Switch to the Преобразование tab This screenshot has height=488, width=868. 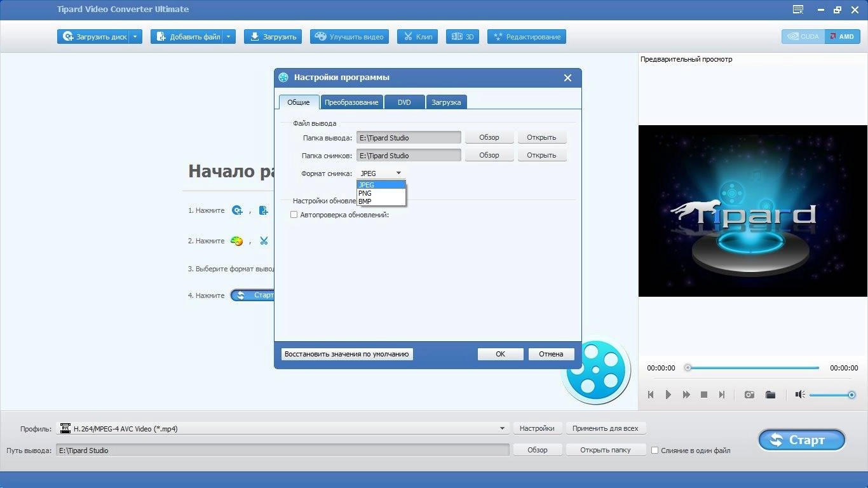tap(351, 102)
